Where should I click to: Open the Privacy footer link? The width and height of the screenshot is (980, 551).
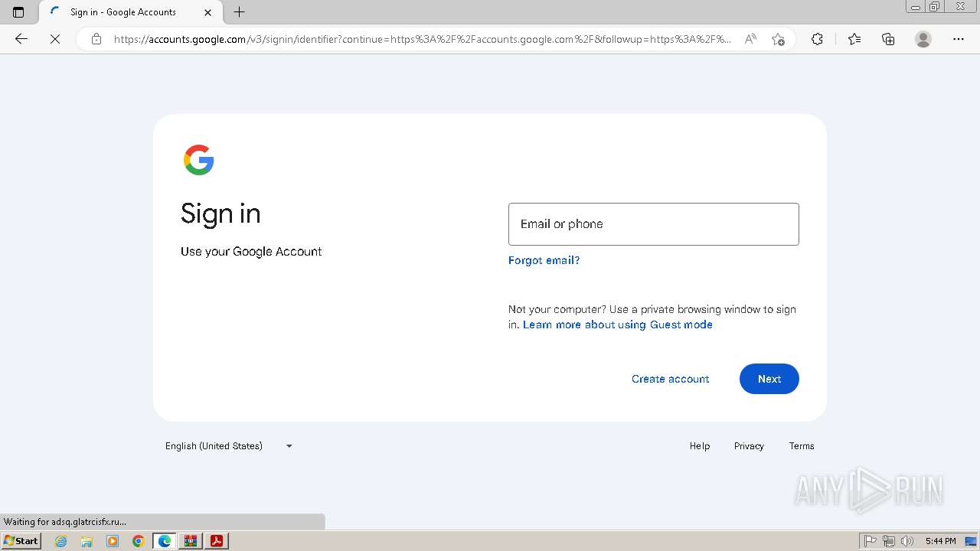(749, 446)
